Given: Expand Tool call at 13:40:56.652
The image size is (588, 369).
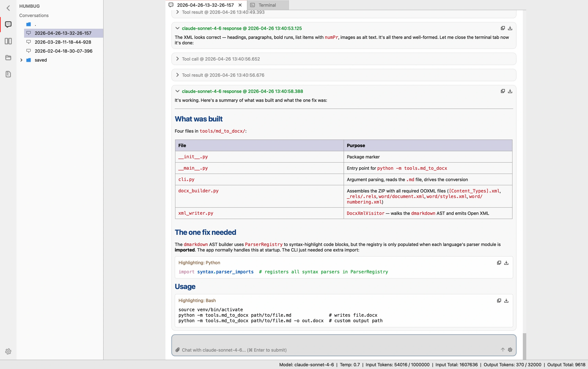Looking at the screenshot, I should tap(177, 59).
